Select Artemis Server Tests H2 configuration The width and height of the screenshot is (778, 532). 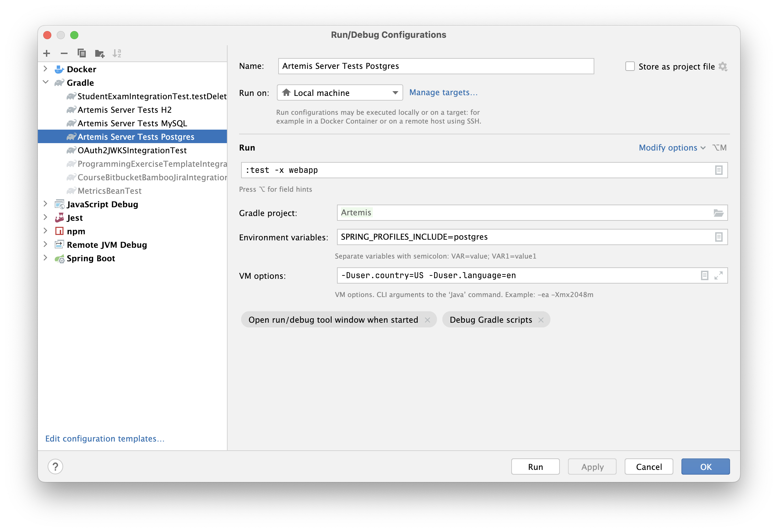125,110
